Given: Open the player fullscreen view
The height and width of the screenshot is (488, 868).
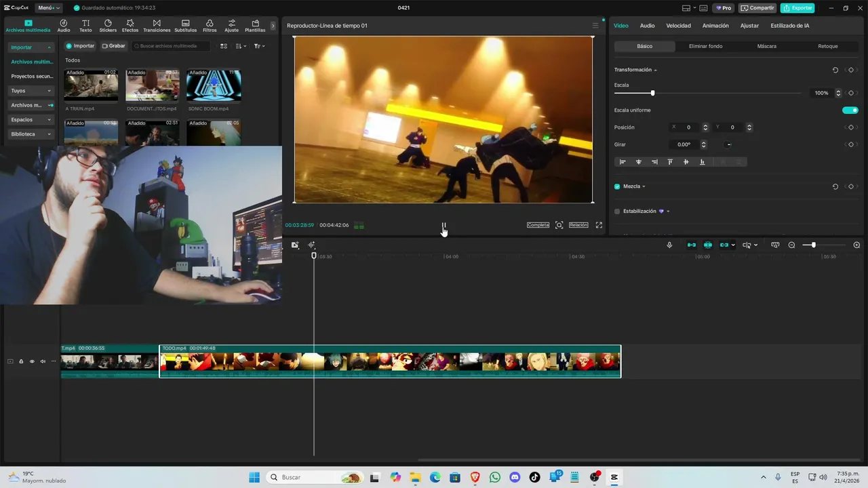Looking at the screenshot, I should 599,225.
